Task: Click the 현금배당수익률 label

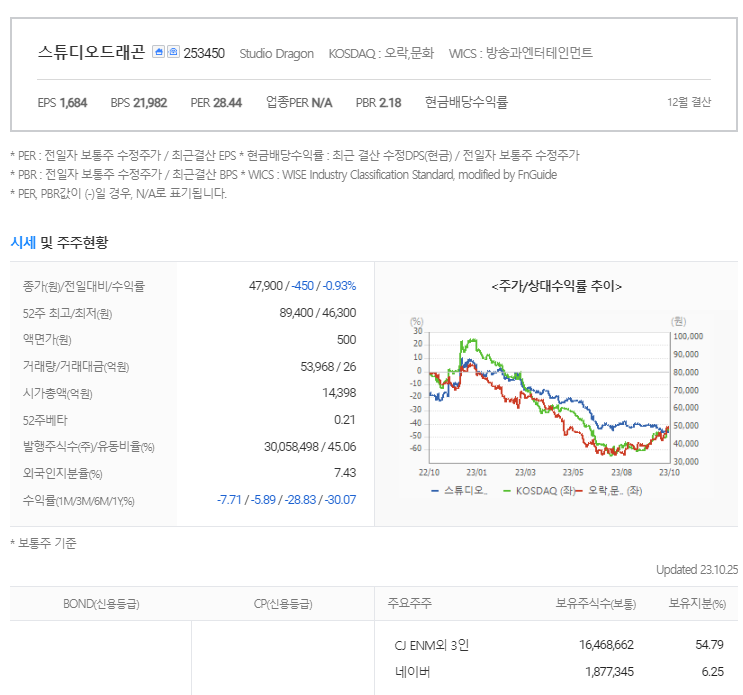Action: tap(466, 102)
